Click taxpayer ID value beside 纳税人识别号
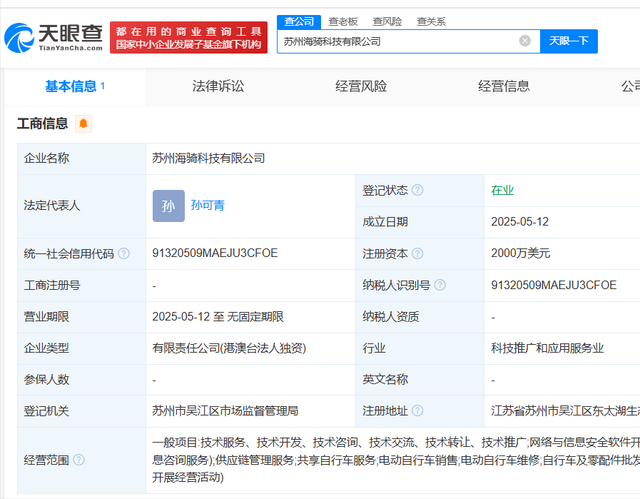 [x=553, y=285]
